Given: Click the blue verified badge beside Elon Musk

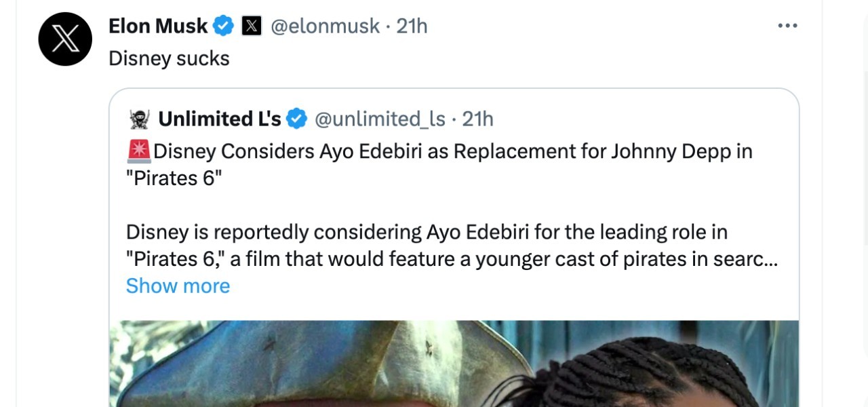Looking at the screenshot, I should (223, 26).
